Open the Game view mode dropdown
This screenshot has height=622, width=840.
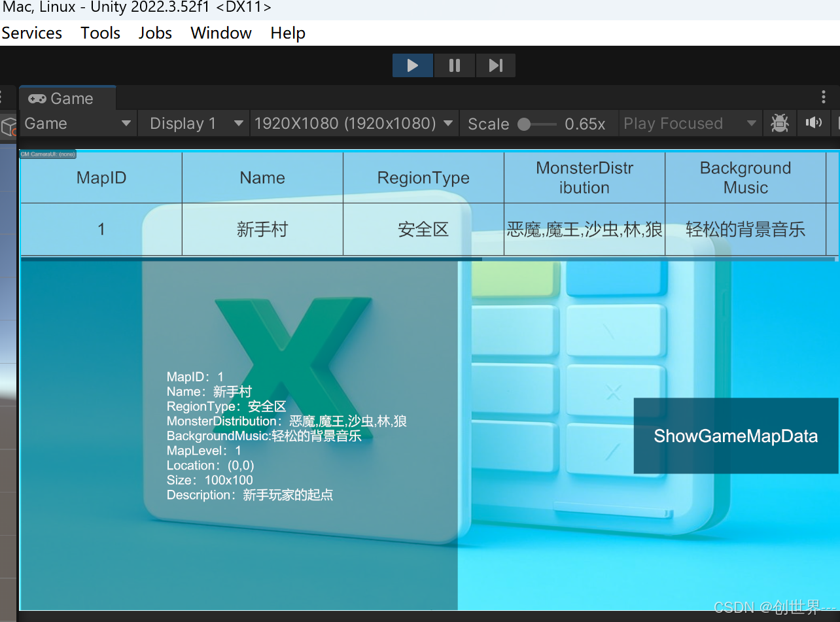pyautogui.click(x=77, y=123)
